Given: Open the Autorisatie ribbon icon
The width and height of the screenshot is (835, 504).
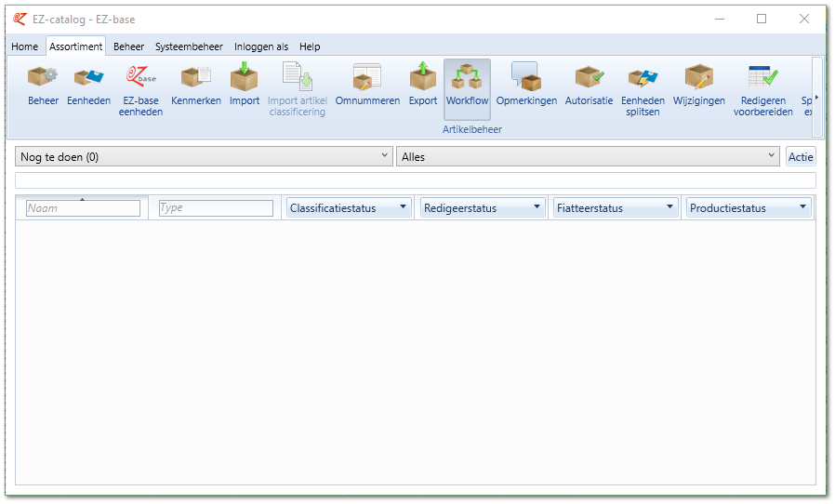Looking at the screenshot, I should pyautogui.click(x=589, y=85).
